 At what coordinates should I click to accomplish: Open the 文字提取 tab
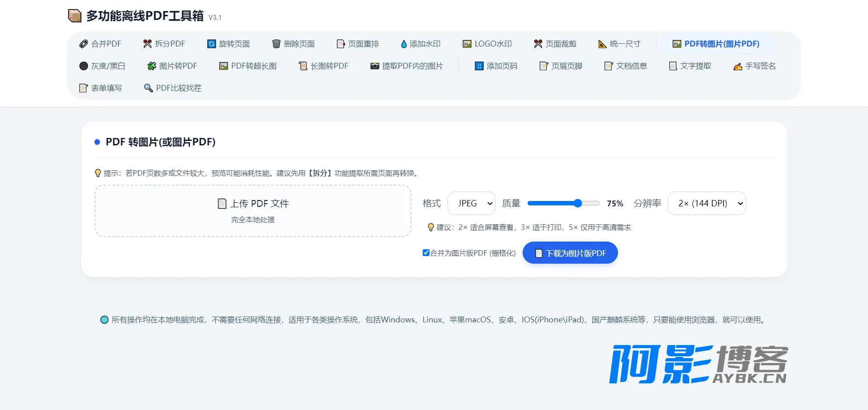[x=690, y=66]
